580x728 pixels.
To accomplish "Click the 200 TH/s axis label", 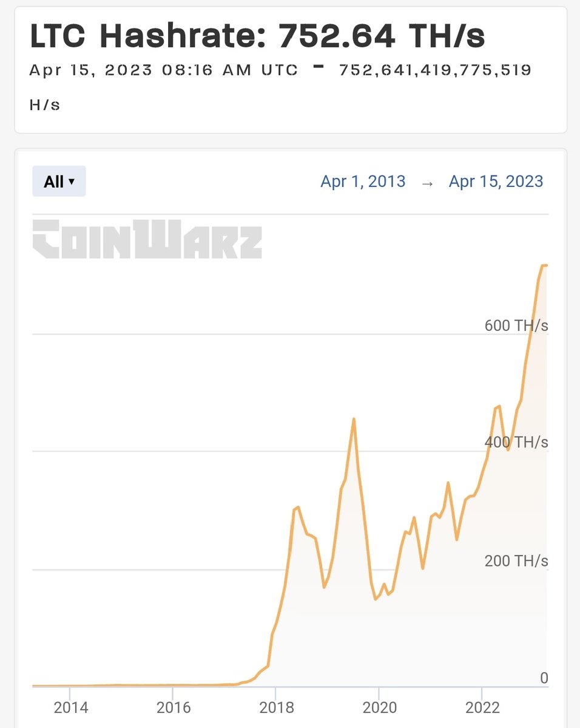I will tap(516, 561).
